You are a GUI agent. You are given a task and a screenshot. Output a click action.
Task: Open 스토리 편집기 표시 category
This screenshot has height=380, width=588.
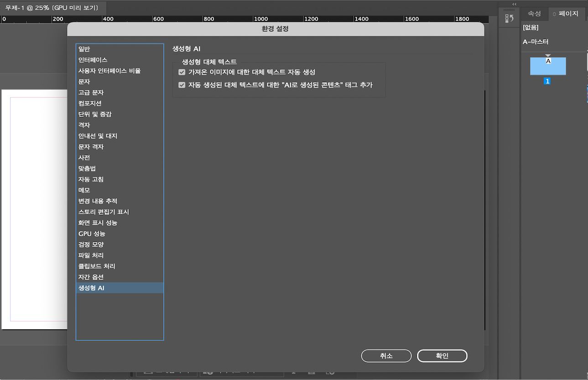pos(120,212)
